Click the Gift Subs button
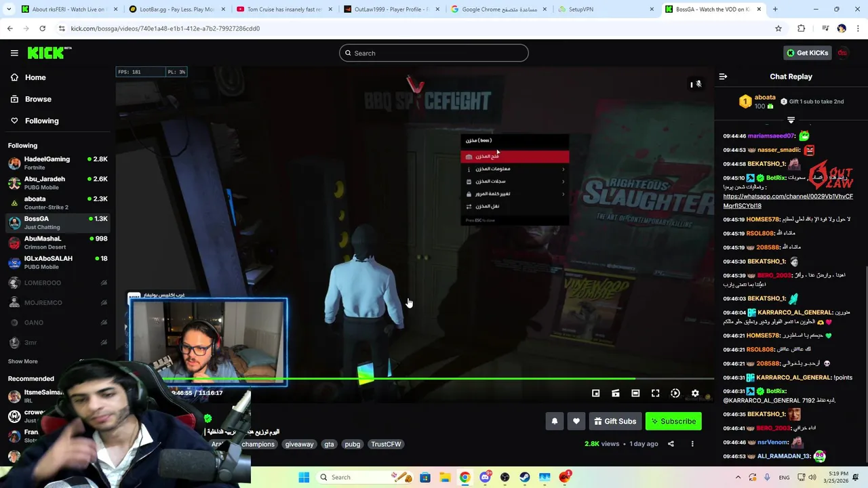Viewport: 868px width, 488px height. pos(615,421)
